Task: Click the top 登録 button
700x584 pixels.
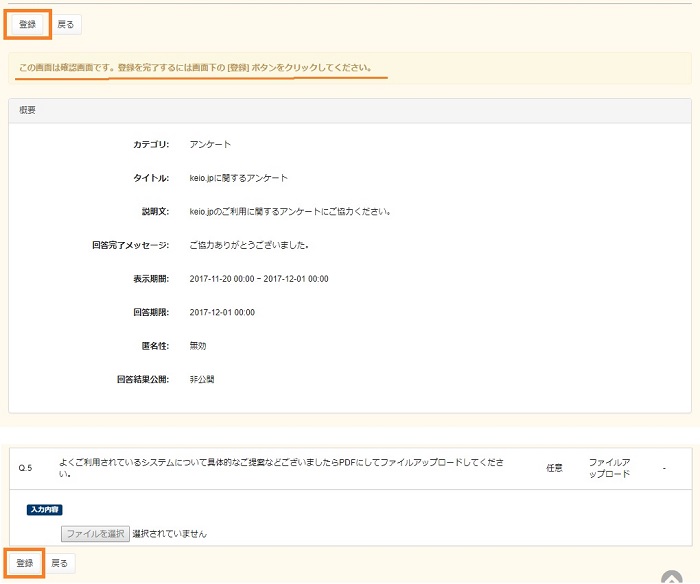Action: click(x=27, y=24)
